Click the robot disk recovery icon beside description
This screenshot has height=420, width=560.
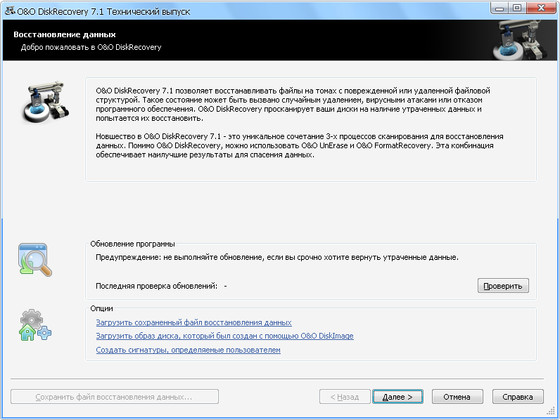tap(46, 103)
